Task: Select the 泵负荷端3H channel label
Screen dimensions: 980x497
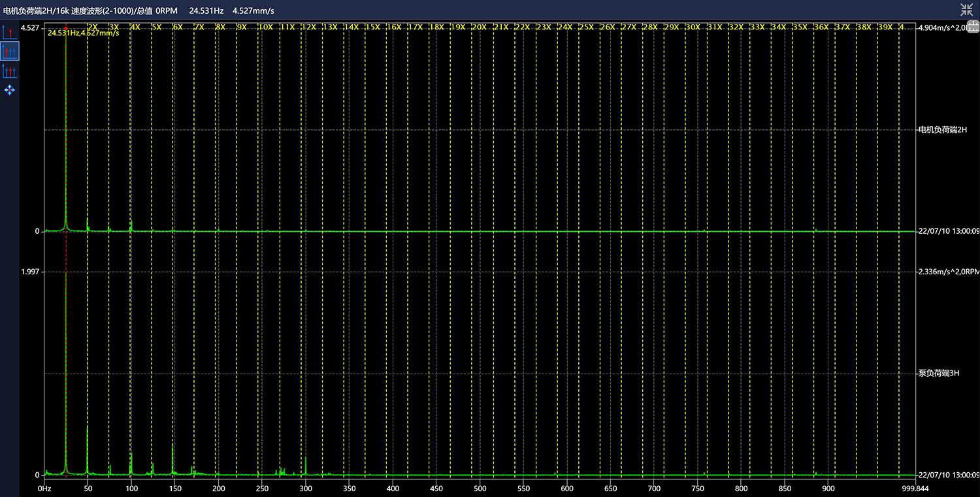Action: click(938, 374)
